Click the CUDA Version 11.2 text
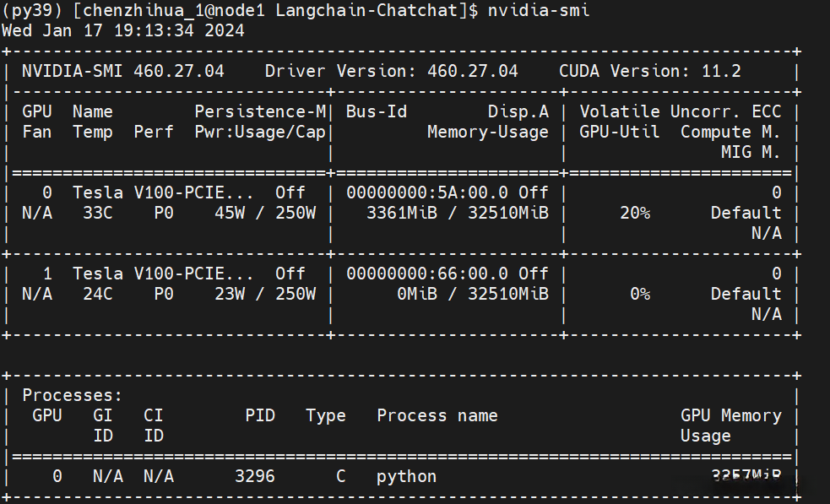Viewport: 830px width, 504px height. (649, 71)
